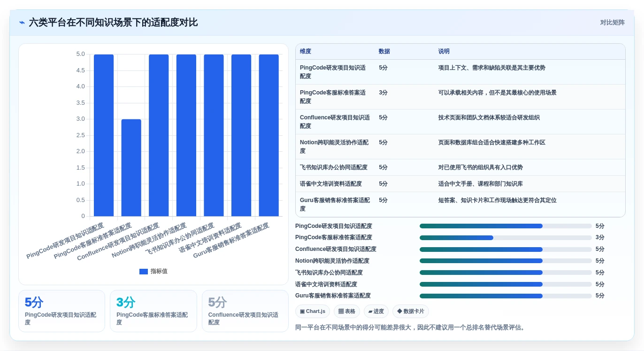Click the Guru客服销售标准答案适配度 chart bar
Screen dimensions: 644x351
[x=269, y=135]
